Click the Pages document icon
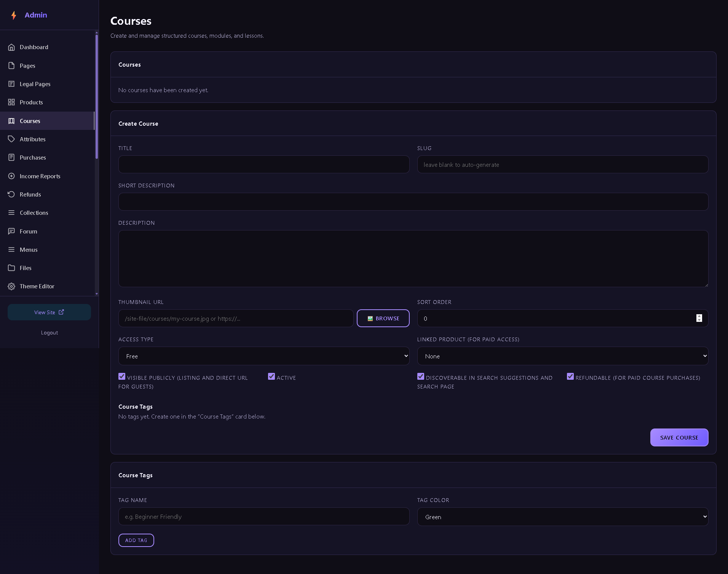 coord(11,66)
